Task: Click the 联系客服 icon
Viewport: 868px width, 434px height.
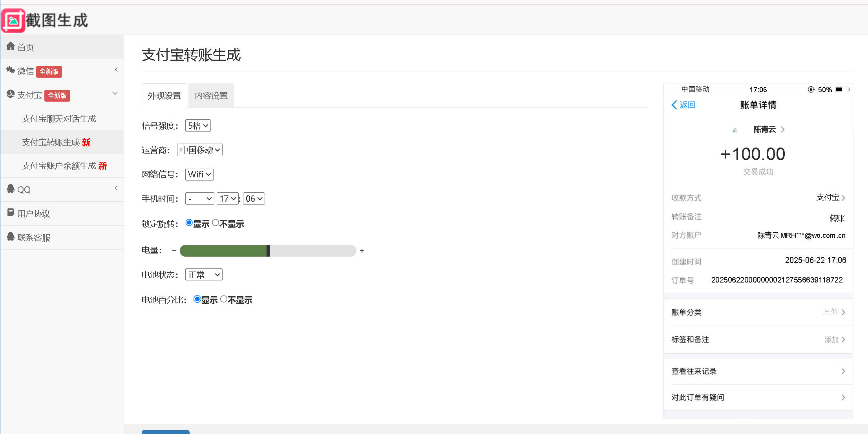Action: point(11,237)
